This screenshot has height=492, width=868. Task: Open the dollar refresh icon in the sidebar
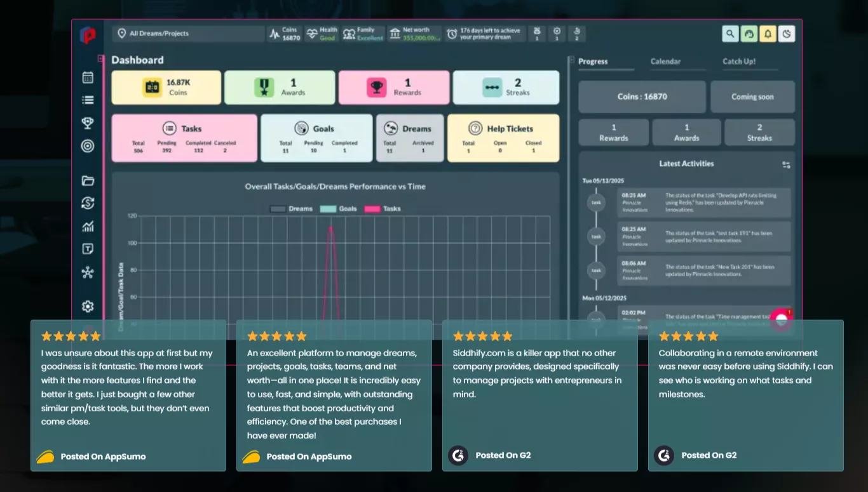click(88, 203)
